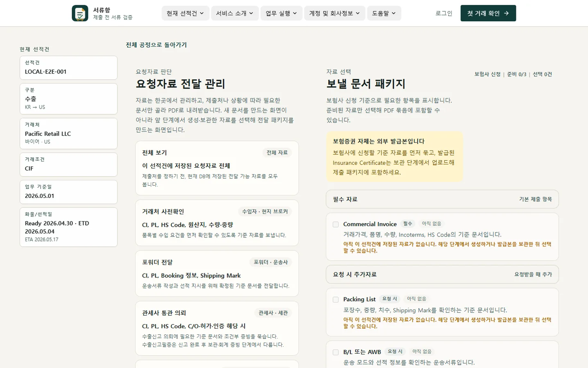
Task: Click the 구분 수출 card
Action: [68, 99]
